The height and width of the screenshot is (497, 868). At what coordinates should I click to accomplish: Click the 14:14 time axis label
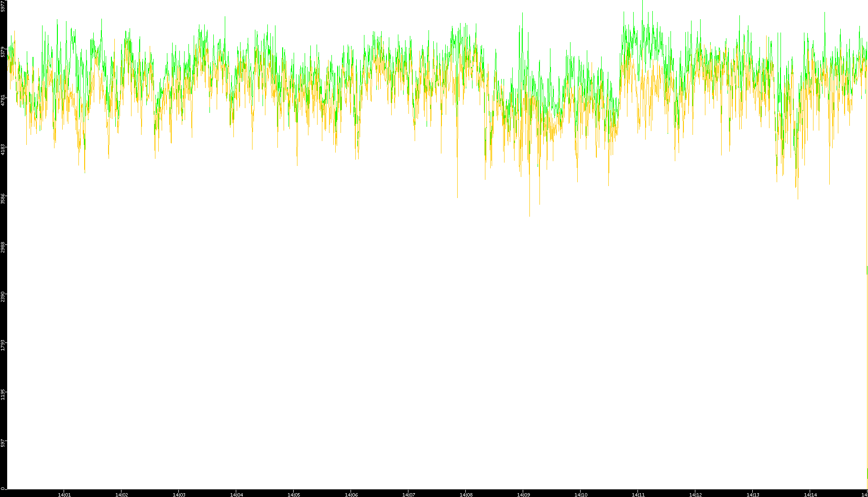tap(810, 495)
